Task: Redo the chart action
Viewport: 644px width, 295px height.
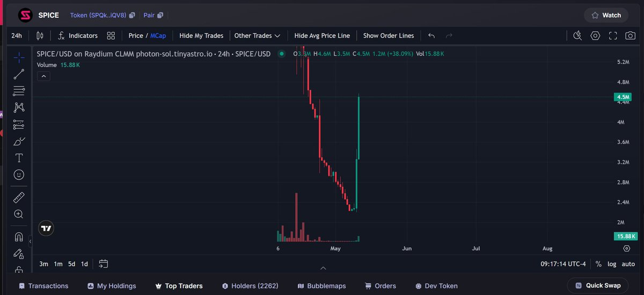Action: tap(449, 35)
